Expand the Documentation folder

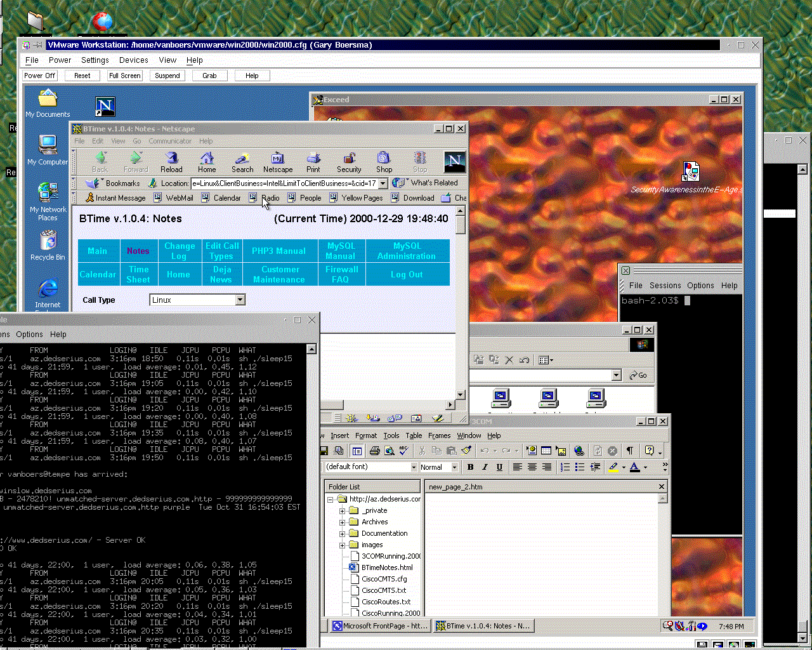pyautogui.click(x=342, y=534)
